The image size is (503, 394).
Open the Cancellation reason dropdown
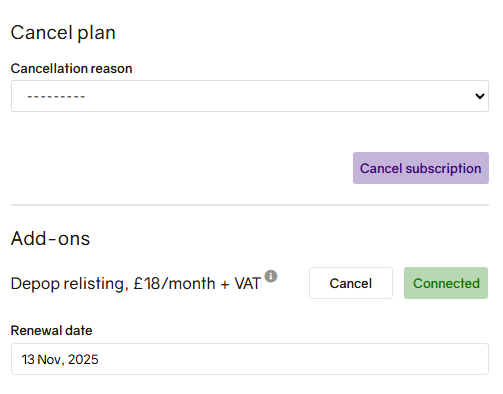click(250, 96)
